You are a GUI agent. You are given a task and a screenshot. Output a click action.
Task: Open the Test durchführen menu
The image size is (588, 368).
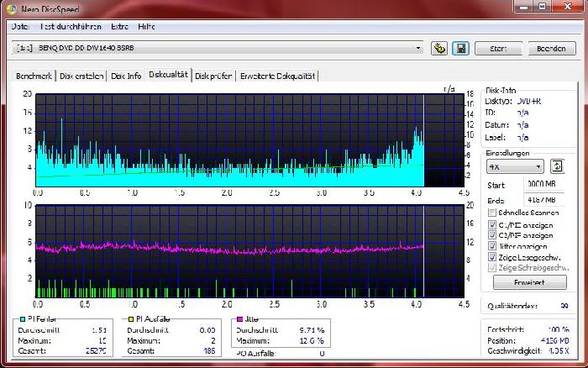(x=71, y=27)
